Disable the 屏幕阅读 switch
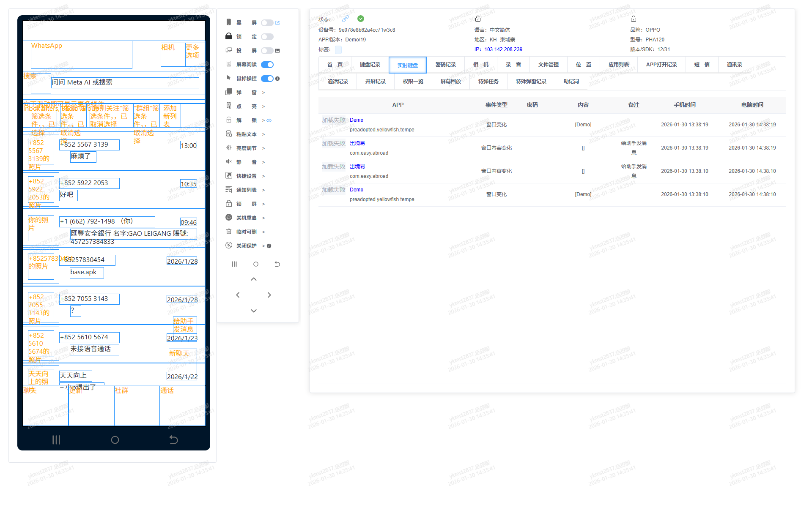 point(267,65)
